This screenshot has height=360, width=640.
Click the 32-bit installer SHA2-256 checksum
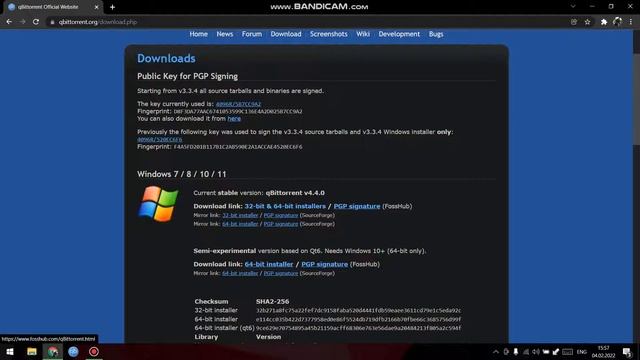coord(358,311)
